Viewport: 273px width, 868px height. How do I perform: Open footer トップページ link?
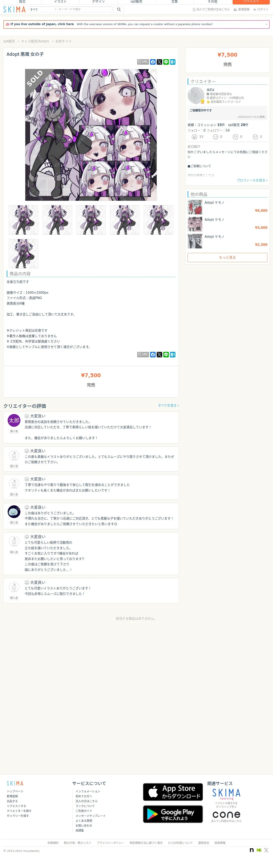(x=15, y=791)
